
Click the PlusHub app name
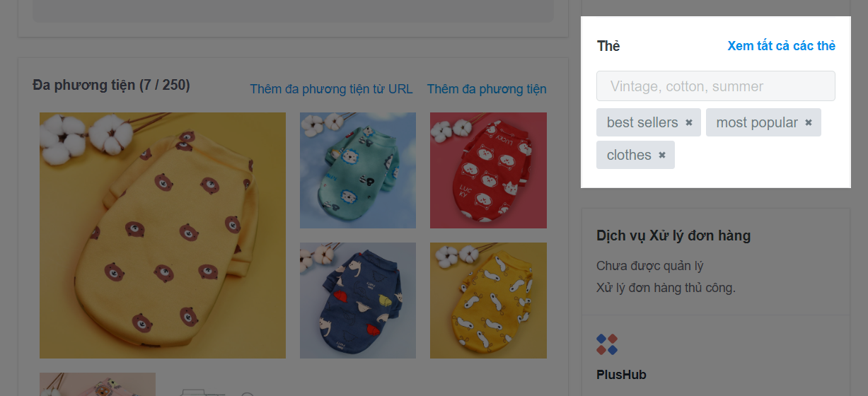pyautogui.click(x=621, y=375)
